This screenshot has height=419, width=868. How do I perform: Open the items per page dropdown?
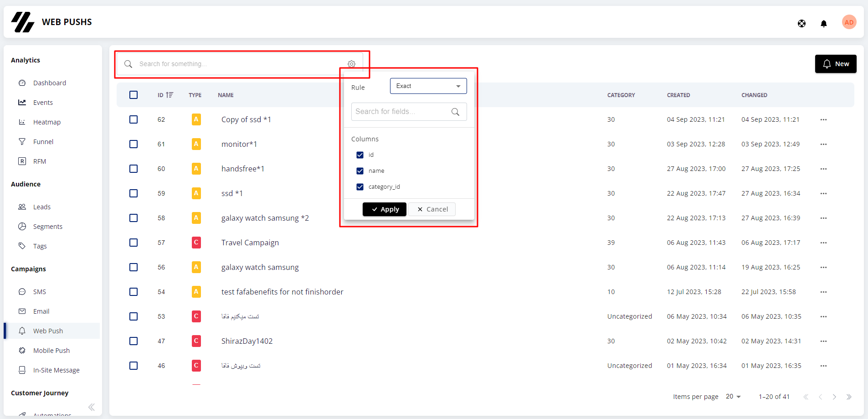coord(733,397)
